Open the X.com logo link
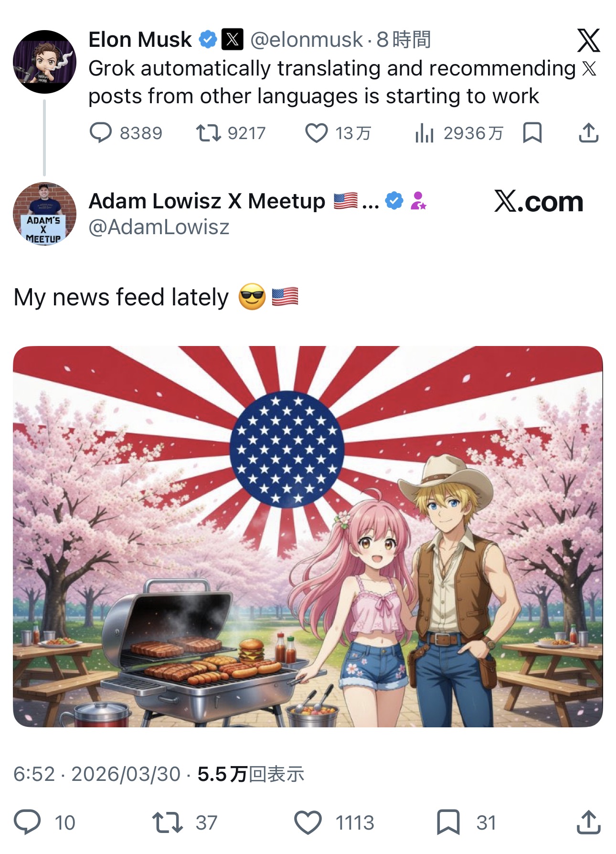This screenshot has height=854, width=616. pos(539,201)
